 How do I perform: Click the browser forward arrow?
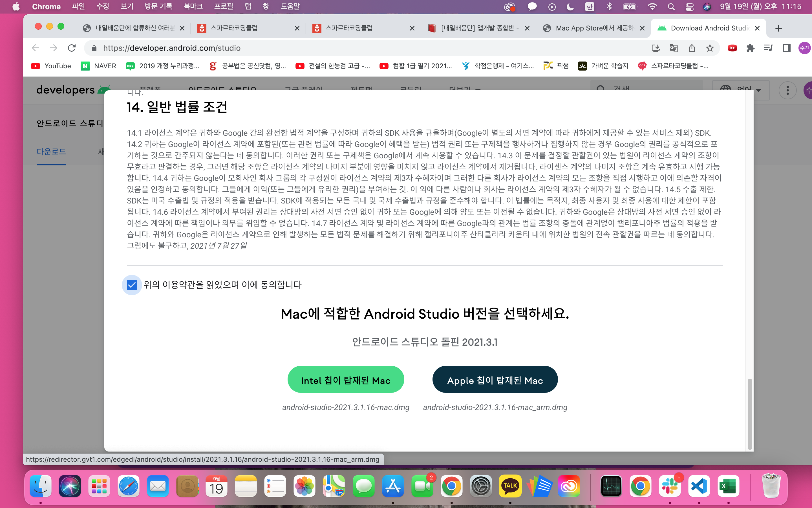pos(54,48)
